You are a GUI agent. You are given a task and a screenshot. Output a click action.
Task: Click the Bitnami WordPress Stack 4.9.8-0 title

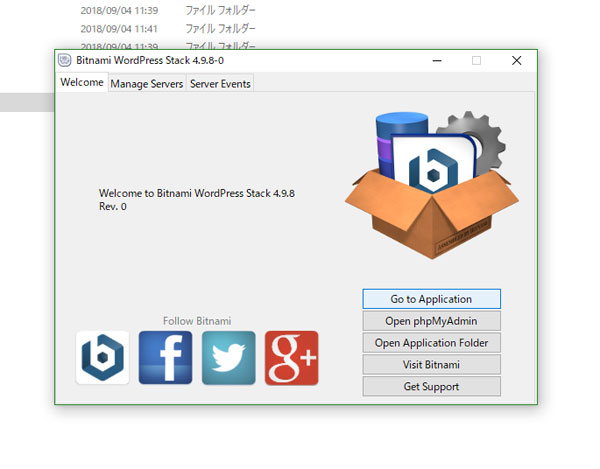150,60
